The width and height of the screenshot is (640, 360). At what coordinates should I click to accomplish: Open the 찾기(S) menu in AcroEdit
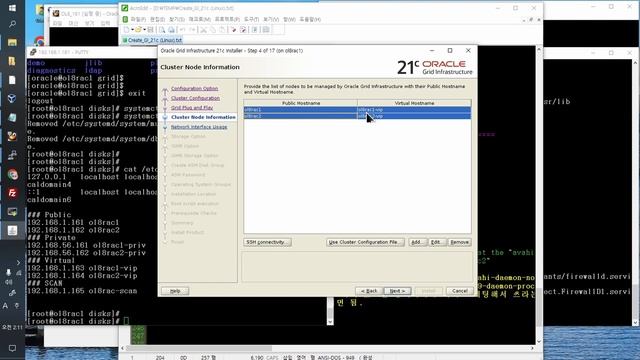(x=177, y=19)
